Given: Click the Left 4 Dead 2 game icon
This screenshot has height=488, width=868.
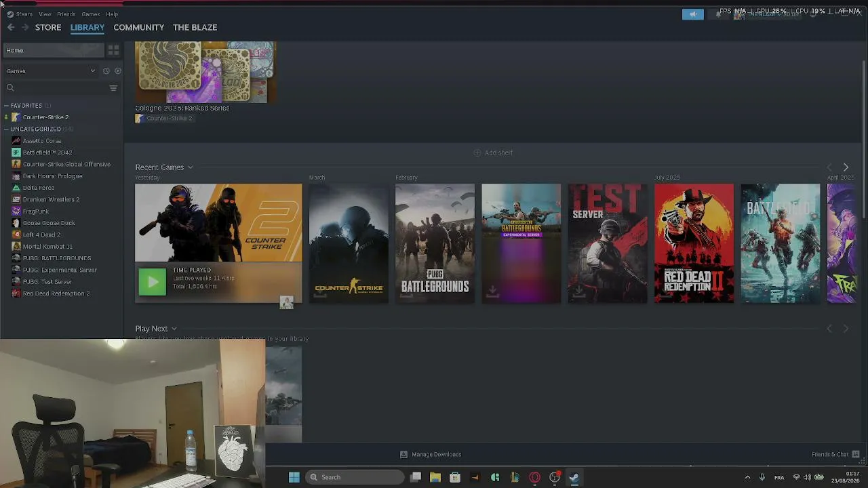Looking at the screenshot, I should [16, 235].
